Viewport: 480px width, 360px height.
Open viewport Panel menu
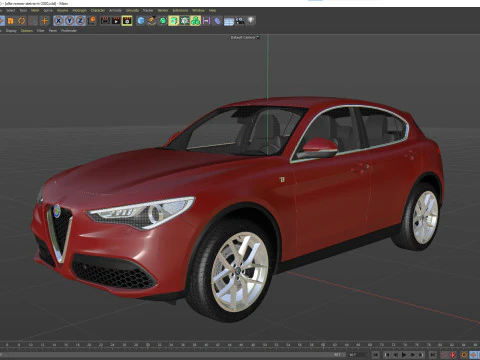coord(53,30)
